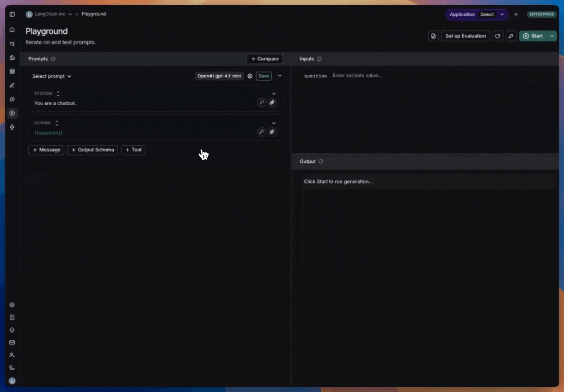Open the Start button's dropdown chevron
The image size is (564, 392).
tap(551, 36)
